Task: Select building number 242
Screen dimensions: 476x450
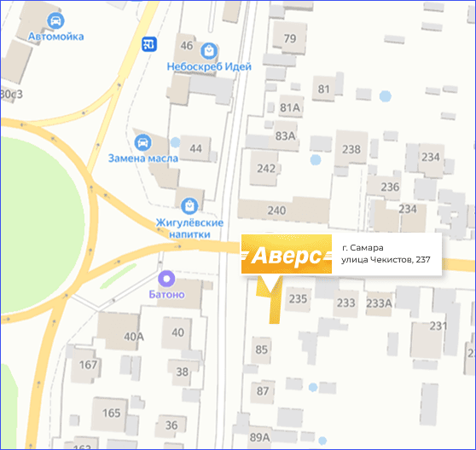Action: 266,168
